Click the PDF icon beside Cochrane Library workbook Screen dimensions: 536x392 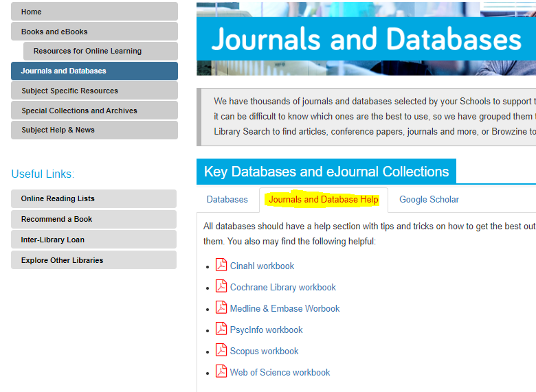[221, 286]
